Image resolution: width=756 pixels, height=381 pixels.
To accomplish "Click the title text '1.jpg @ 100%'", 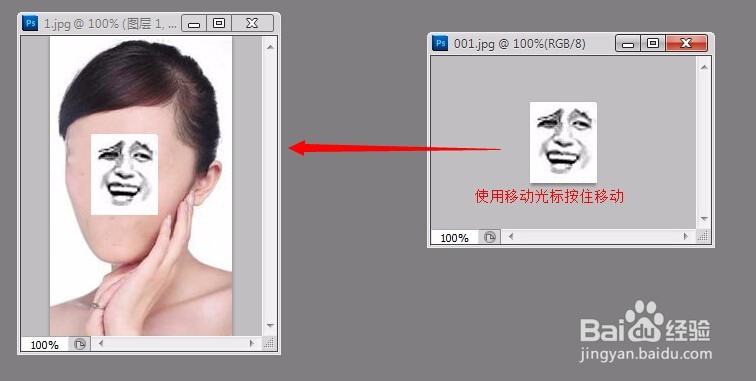I will coord(81,24).
